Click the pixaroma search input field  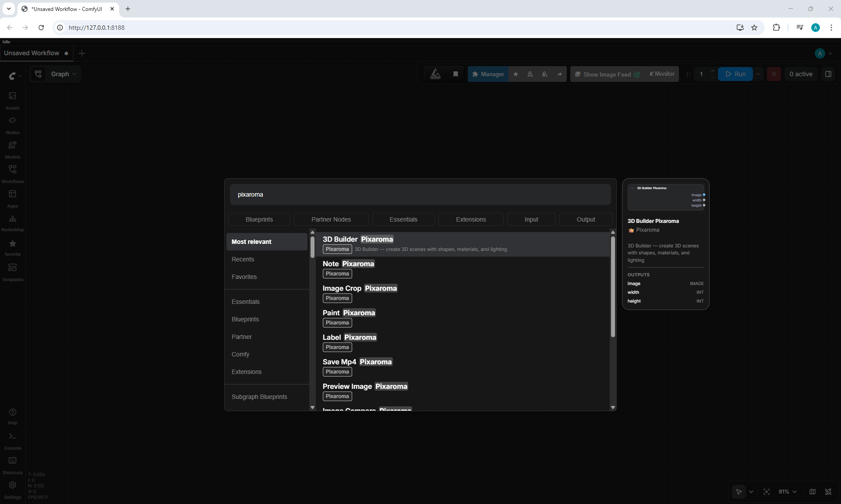(420, 194)
